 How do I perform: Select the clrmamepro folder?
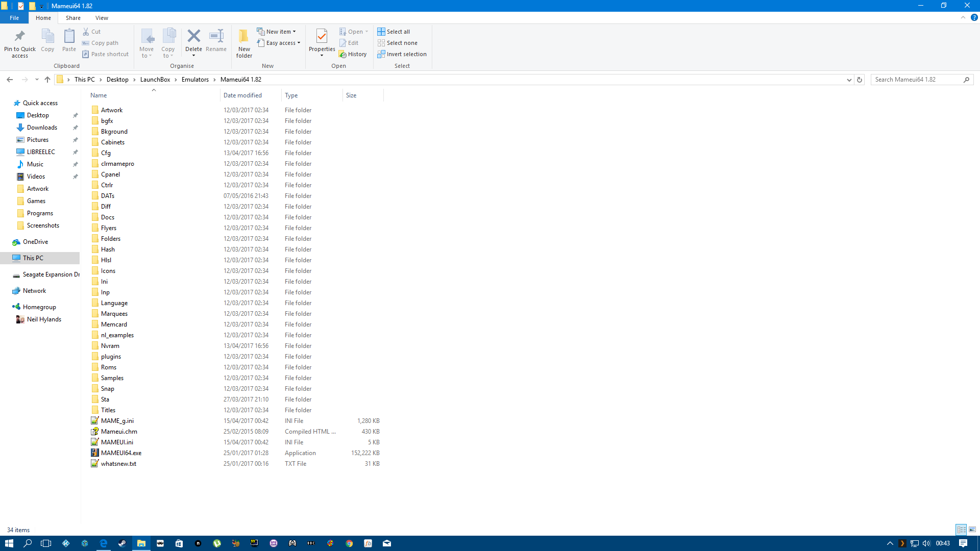click(x=117, y=164)
